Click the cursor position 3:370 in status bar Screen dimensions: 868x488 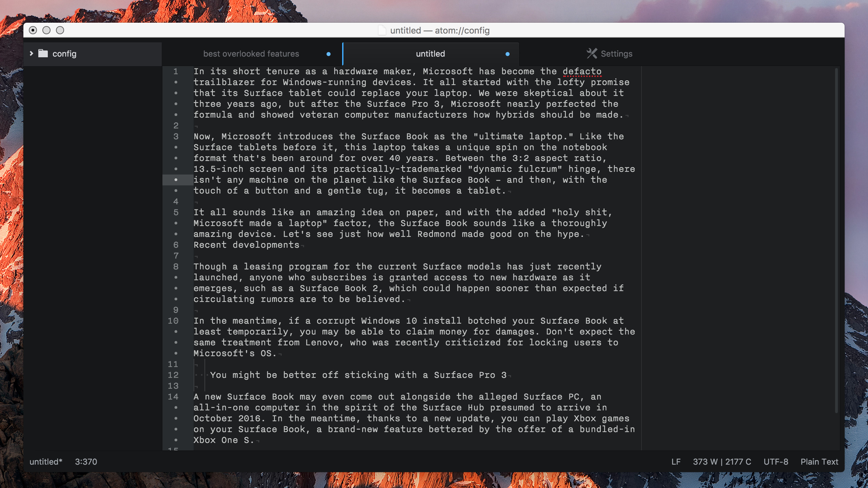(x=86, y=462)
